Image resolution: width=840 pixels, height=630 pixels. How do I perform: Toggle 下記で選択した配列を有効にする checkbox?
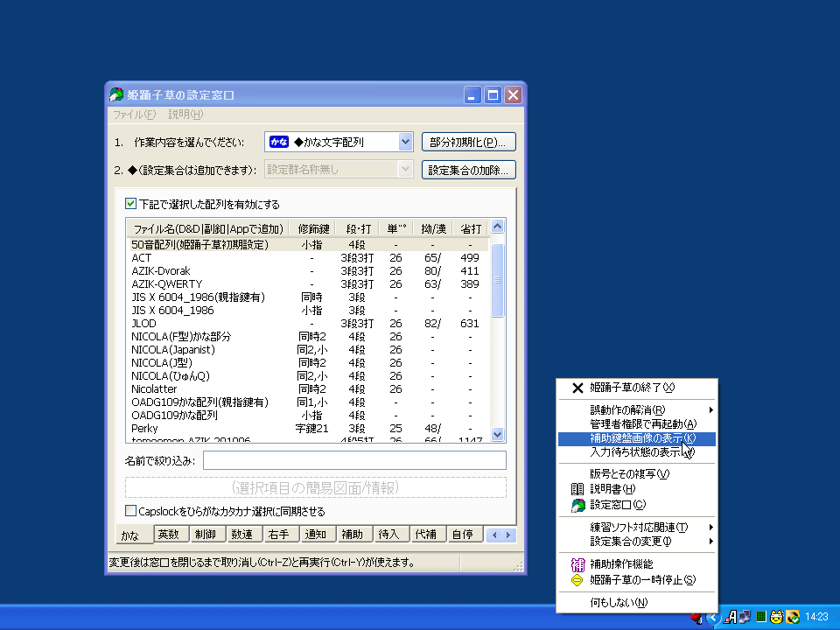pos(130,204)
